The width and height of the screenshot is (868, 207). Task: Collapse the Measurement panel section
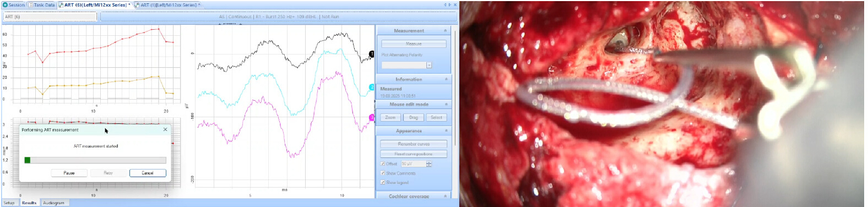click(446, 31)
